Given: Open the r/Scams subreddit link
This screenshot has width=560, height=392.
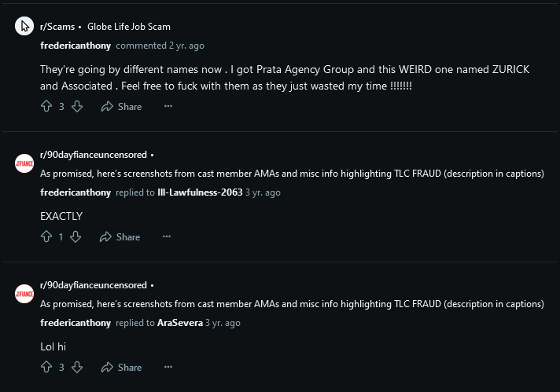Looking at the screenshot, I should point(57,27).
